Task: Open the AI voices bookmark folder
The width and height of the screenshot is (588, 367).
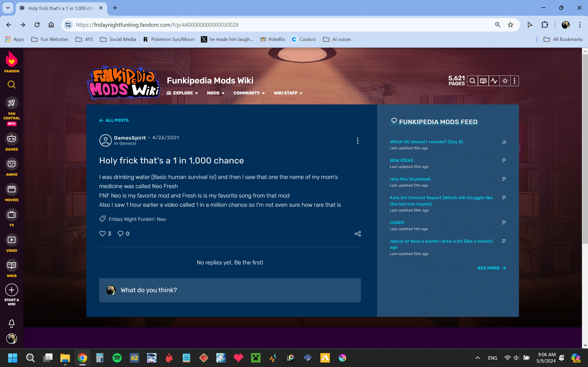Action: [x=337, y=39]
